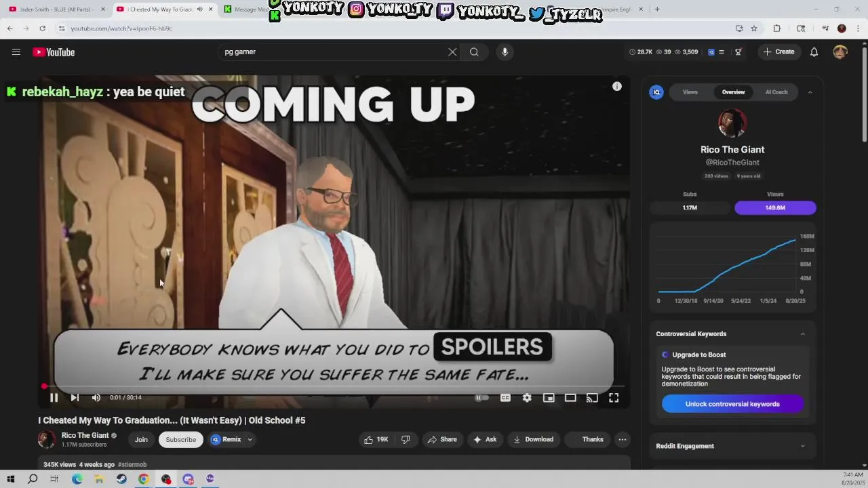The image size is (868, 488).
Task: Open the #stiermob hashtag
Action: (132, 464)
